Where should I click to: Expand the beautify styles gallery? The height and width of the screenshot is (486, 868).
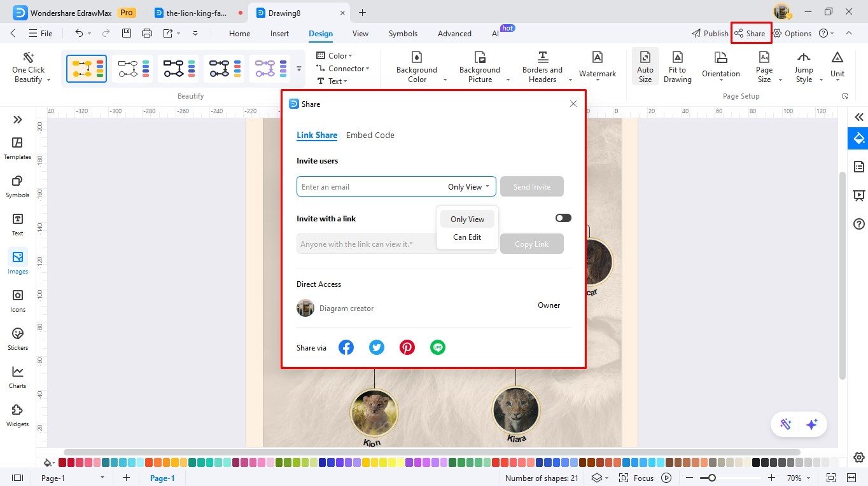(x=299, y=69)
